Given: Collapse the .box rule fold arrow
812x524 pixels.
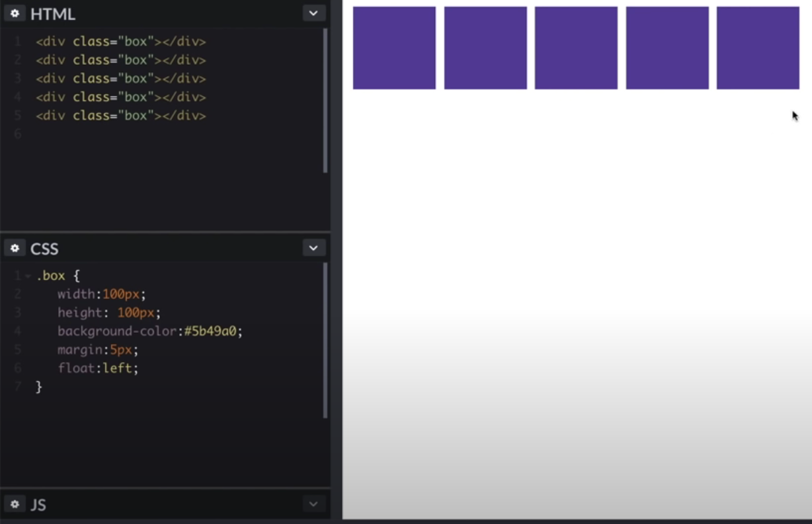Looking at the screenshot, I should [x=27, y=276].
